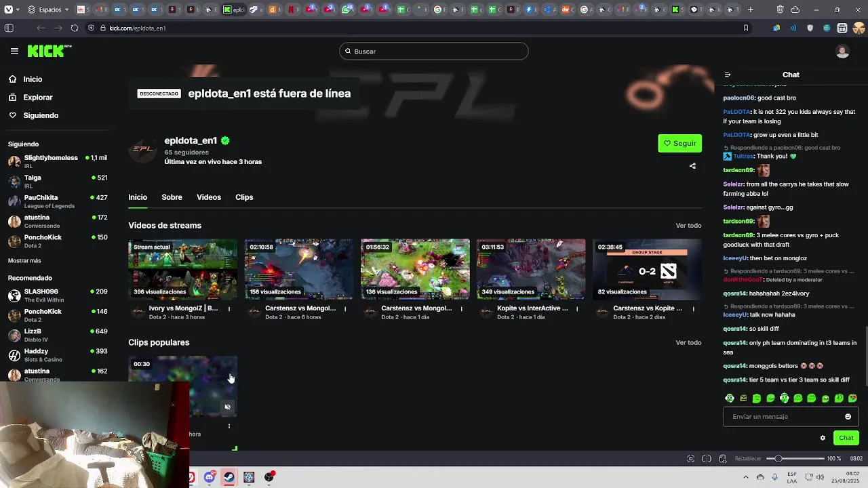Click Ver todo for Videos de streams
This screenshot has height=488, width=868.
(x=688, y=226)
